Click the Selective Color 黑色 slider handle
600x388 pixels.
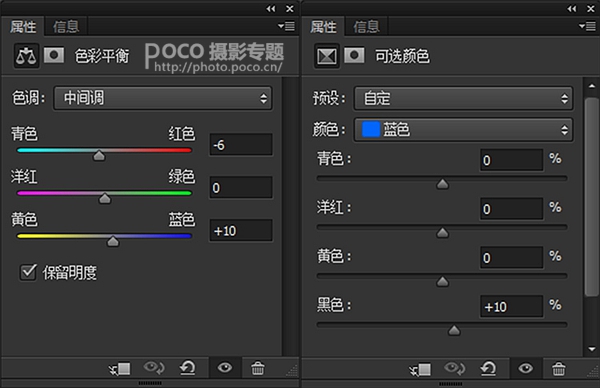(x=454, y=330)
